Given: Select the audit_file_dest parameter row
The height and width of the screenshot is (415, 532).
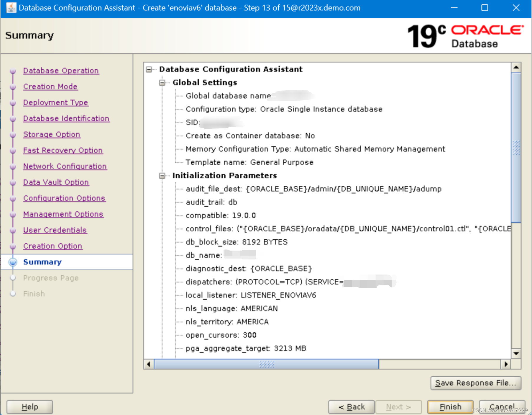Looking at the screenshot, I should coord(313,189).
